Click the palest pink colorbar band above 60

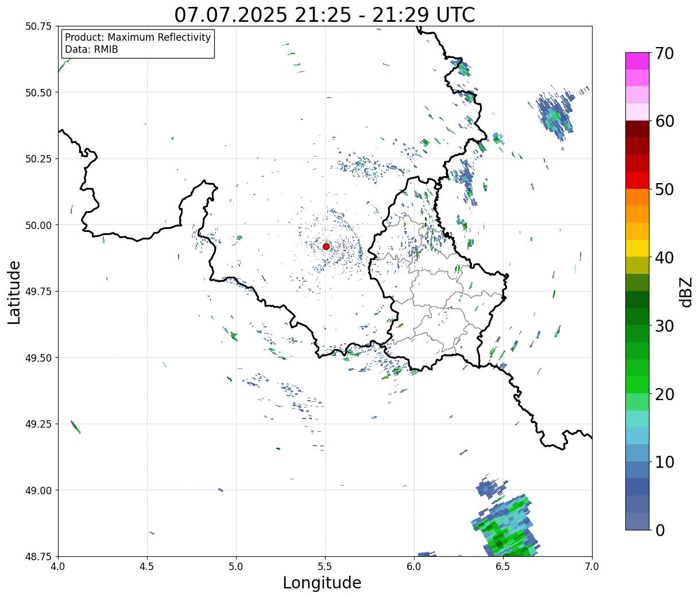pyautogui.click(x=637, y=112)
